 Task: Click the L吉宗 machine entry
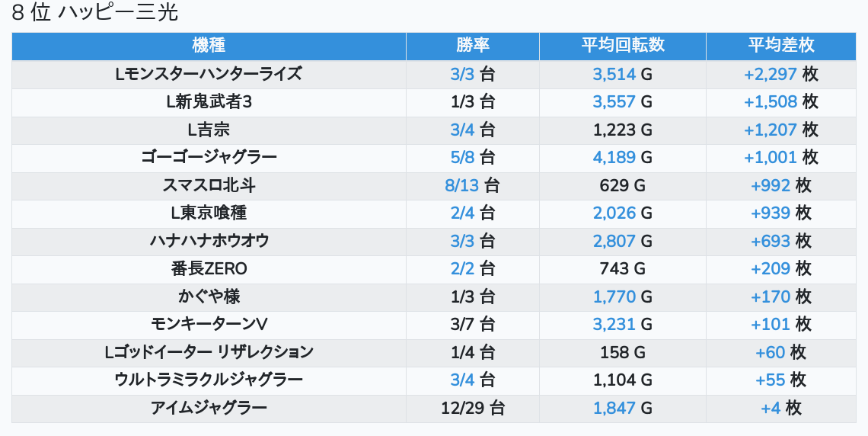pos(209,130)
